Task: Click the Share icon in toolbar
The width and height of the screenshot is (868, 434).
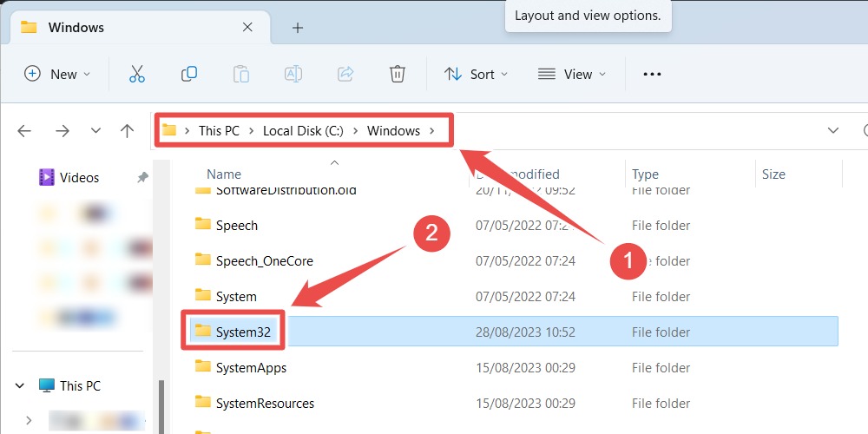Action: click(345, 74)
